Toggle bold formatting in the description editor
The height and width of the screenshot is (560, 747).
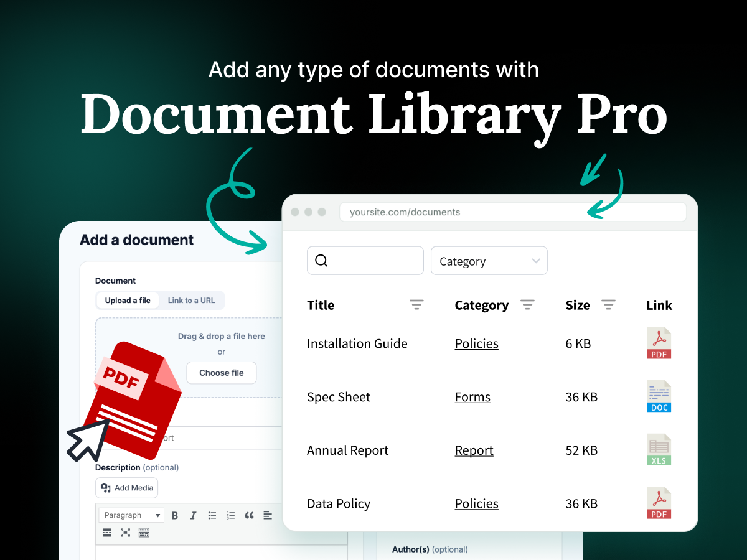[x=175, y=515]
